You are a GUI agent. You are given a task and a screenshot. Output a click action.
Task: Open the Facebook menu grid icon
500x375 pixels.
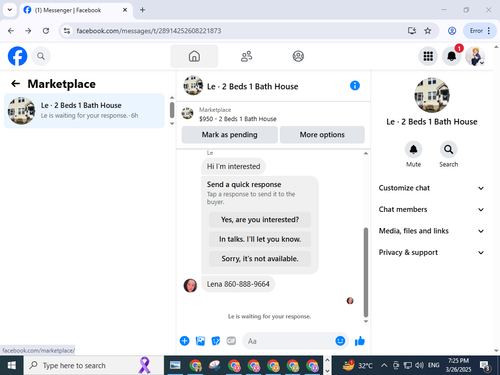pos(428,56)
